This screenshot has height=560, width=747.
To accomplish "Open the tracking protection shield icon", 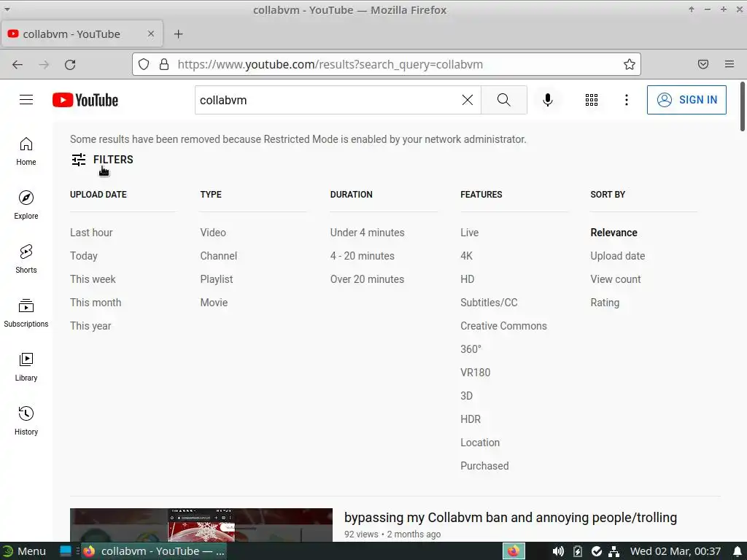I will click(x=144, y=64).
